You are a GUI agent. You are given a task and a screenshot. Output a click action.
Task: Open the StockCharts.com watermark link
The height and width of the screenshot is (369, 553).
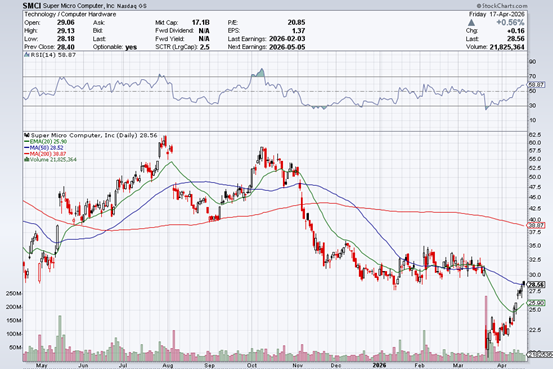[x=502, y=6]
